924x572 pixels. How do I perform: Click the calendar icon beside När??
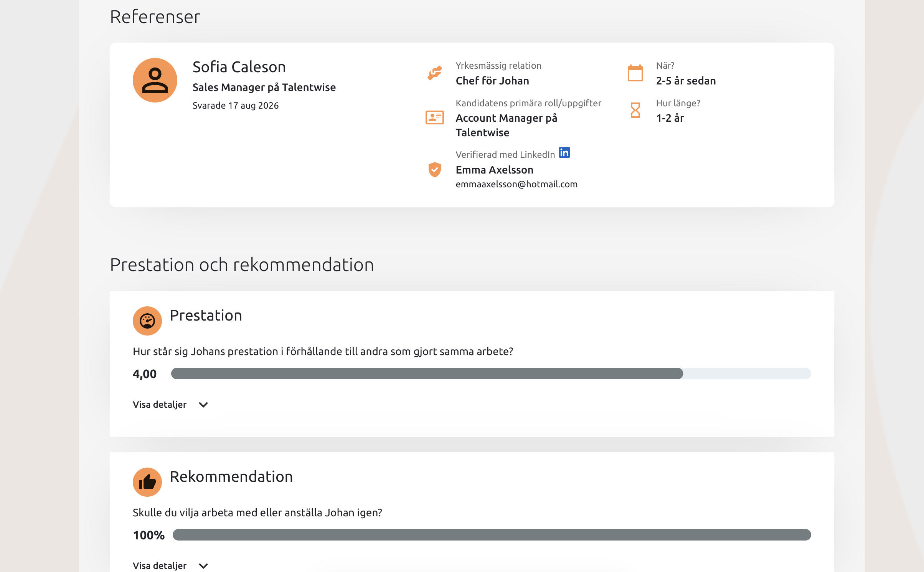[x=635, y=73]
